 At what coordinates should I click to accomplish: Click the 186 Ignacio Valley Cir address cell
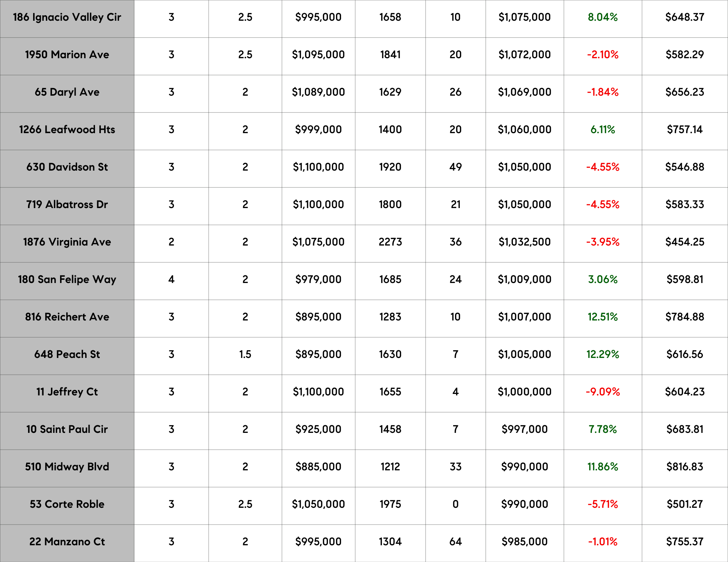pos(67,17)
